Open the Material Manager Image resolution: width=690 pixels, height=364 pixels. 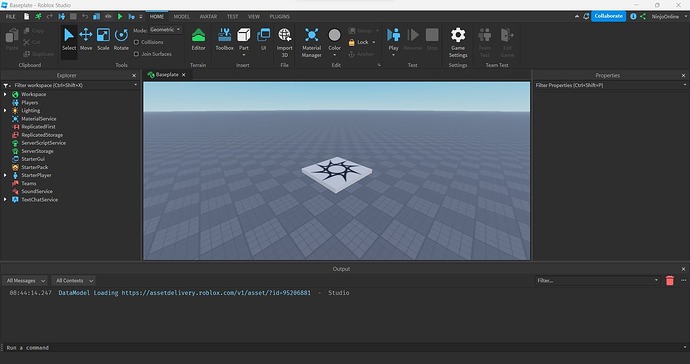click(312, 42)
